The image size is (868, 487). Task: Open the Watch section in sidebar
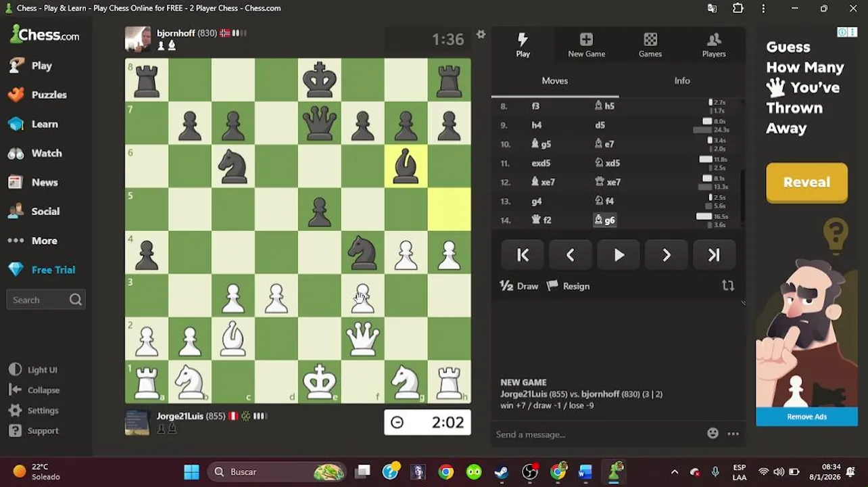click(34, 153)
